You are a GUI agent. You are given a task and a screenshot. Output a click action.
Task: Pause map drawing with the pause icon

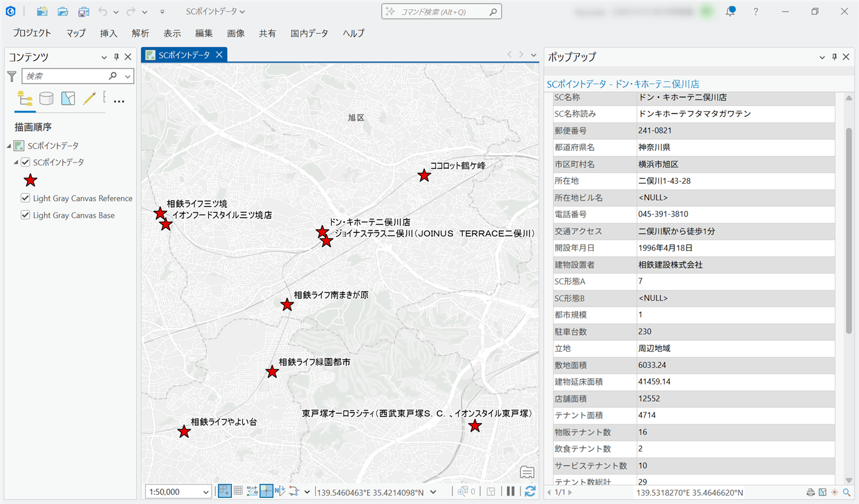tap(510, 491)
